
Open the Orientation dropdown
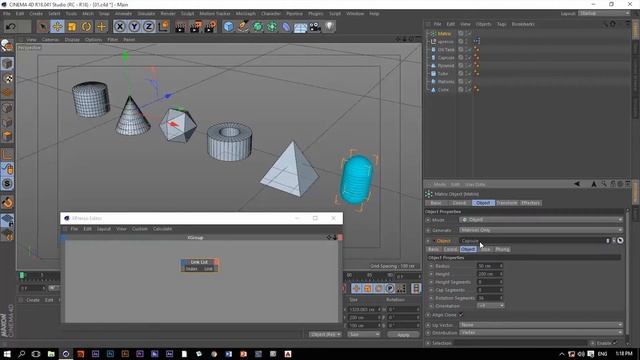click(x=490, y=306)
